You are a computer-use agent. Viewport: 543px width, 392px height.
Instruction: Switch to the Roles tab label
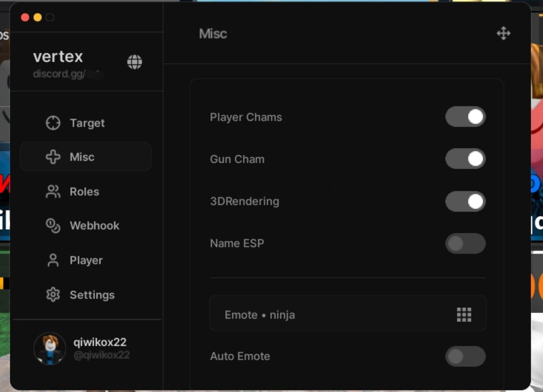[x=84, y=192]
